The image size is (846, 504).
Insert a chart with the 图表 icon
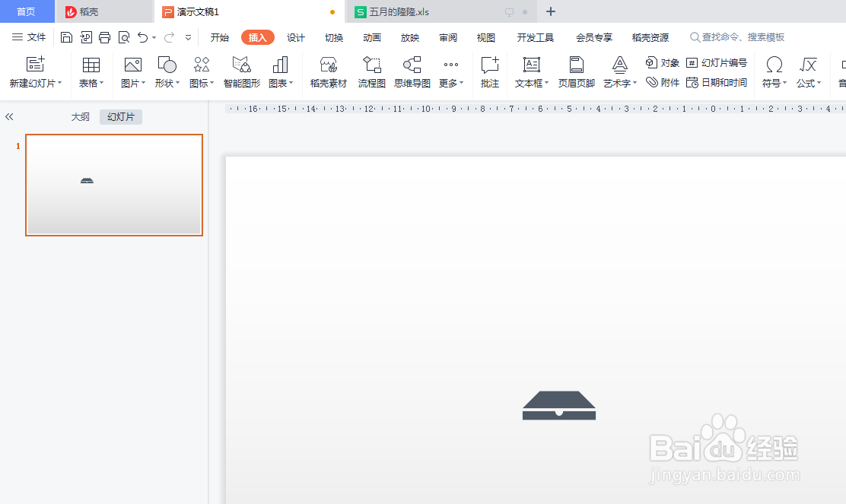pyautogui.click(x=280, y=72)
